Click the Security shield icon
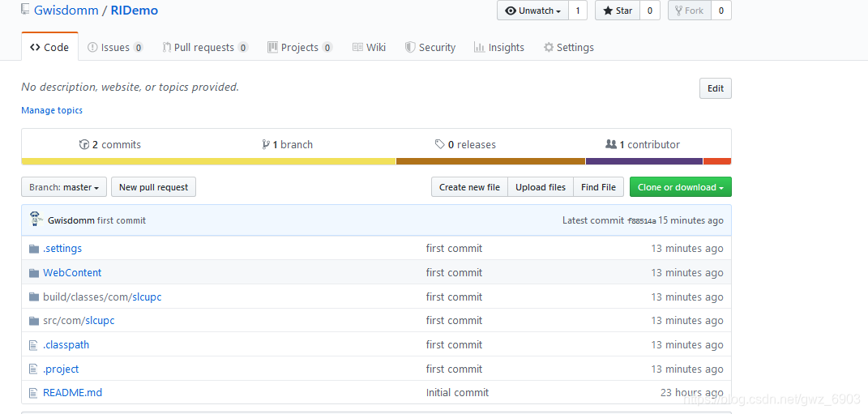This screenshot has height=414, width=868. 409,48
